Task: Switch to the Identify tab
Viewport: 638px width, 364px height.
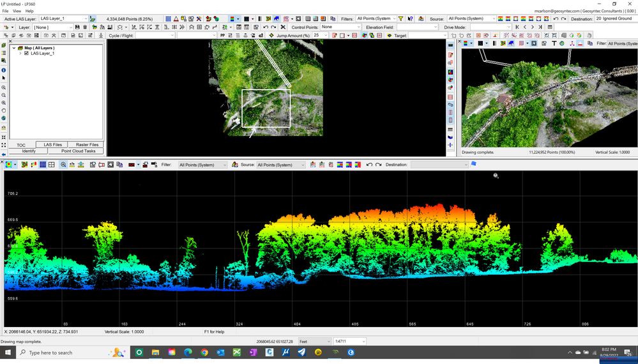Action: 29,151
